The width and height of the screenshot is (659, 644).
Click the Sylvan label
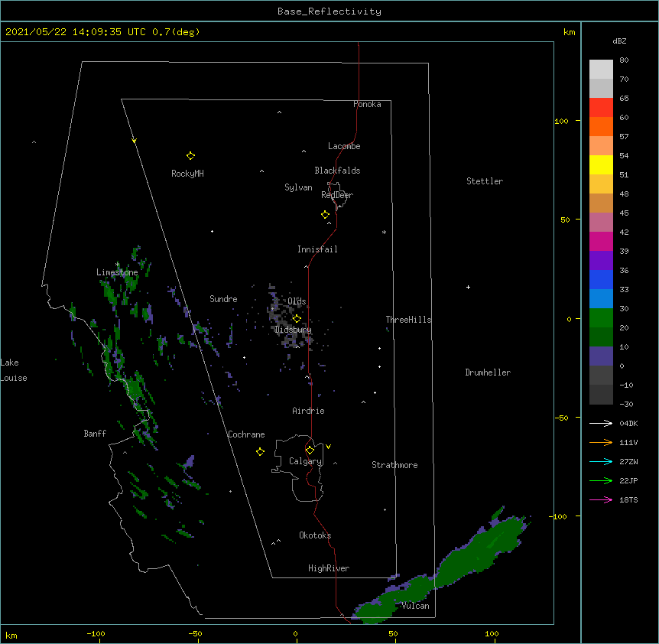(298, 187)
